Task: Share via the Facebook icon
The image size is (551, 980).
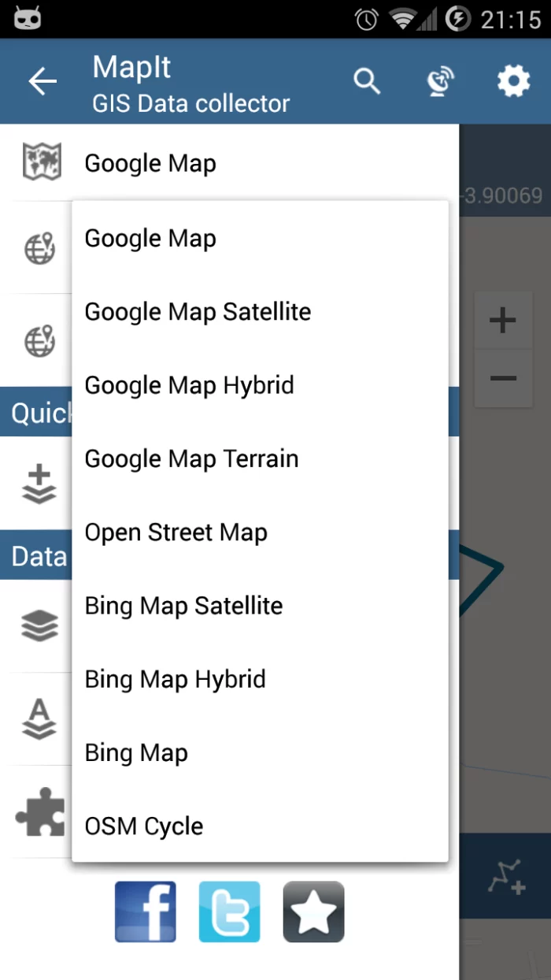Action: (146, 911)
